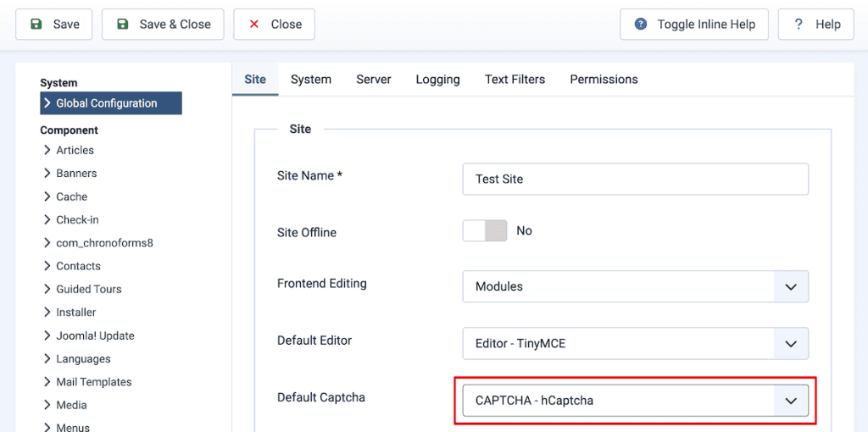The width and height of the screenshot is (868, 432).
Task: Open Contacts component settings
Action: click(72, 266)
